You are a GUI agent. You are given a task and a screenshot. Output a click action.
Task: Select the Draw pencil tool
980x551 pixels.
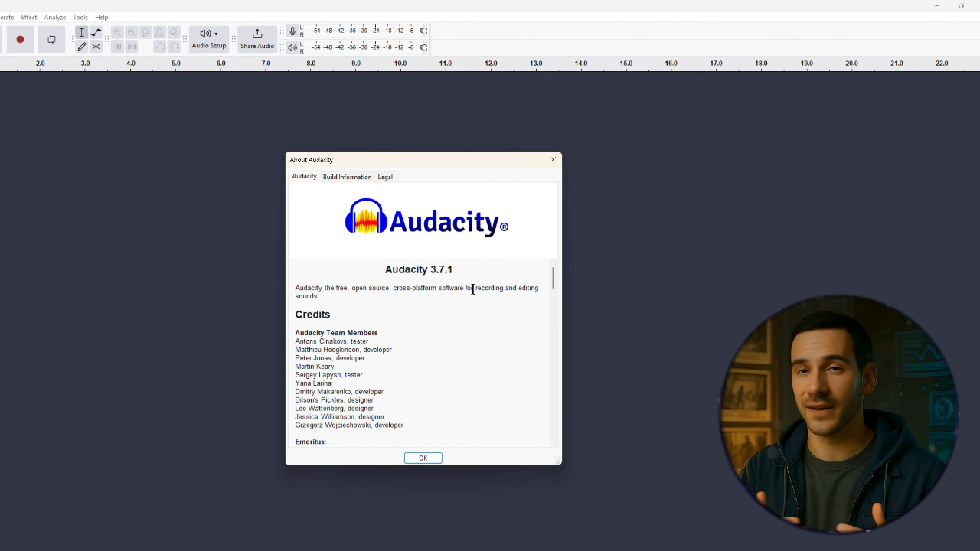click(82, 47)
